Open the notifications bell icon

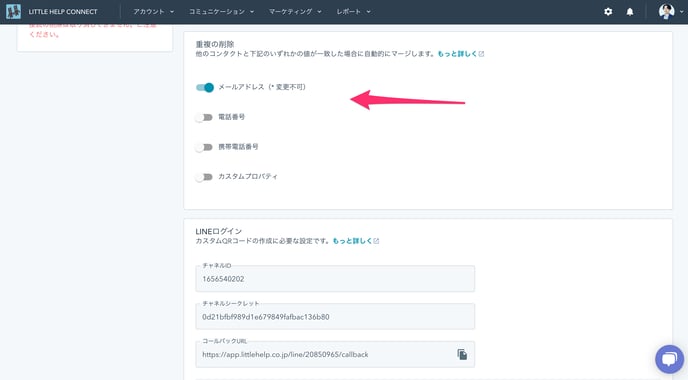coord(630,12)
